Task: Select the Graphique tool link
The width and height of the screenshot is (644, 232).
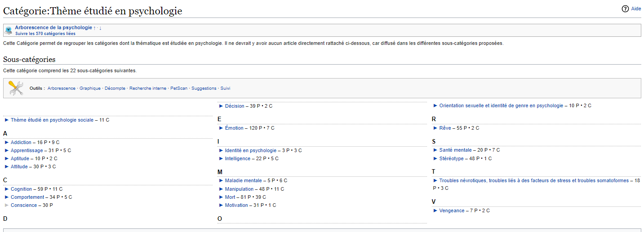Action: (x=90, y=88)
